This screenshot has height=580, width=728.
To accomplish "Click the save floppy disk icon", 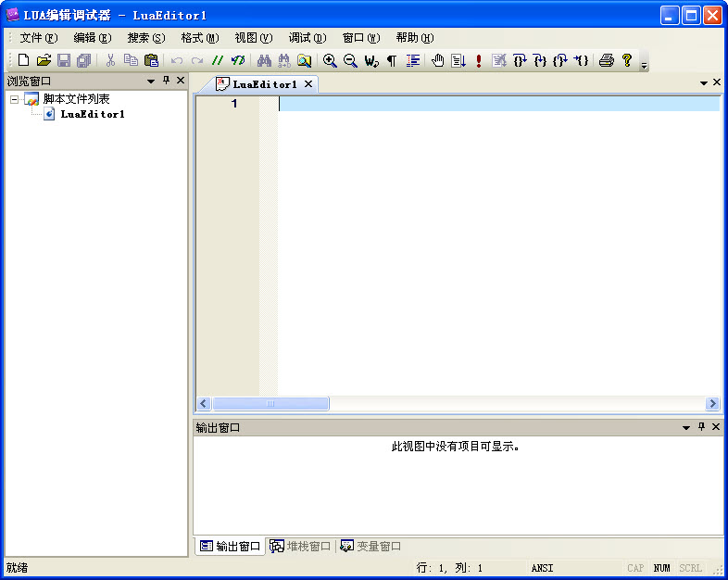I will 64,60.
